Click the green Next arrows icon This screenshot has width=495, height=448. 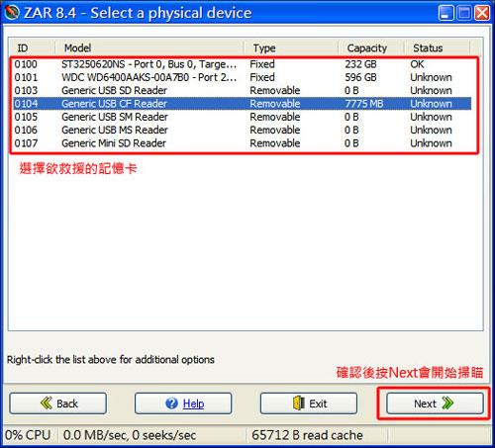click(447, 403)
